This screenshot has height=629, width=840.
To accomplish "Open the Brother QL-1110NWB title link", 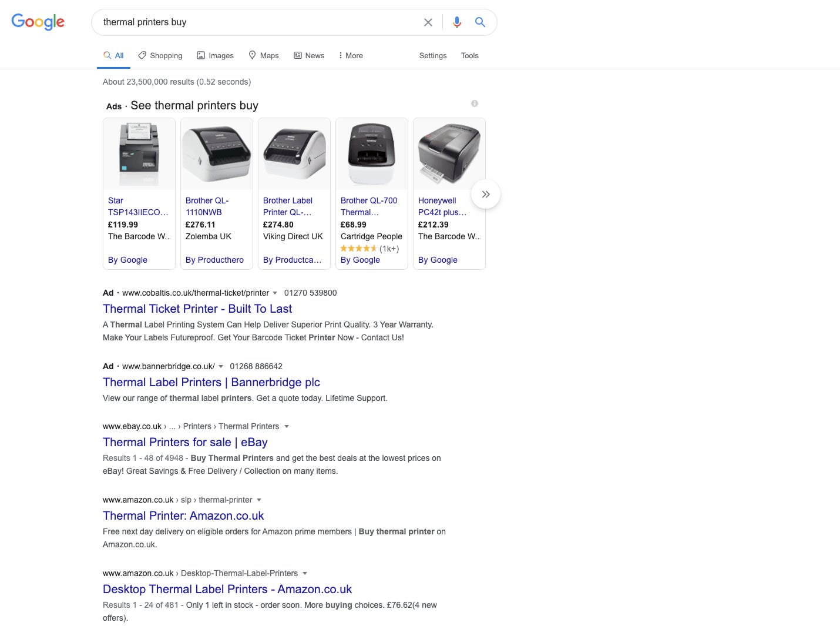I will pyautogui.click(x=207, y=206).
